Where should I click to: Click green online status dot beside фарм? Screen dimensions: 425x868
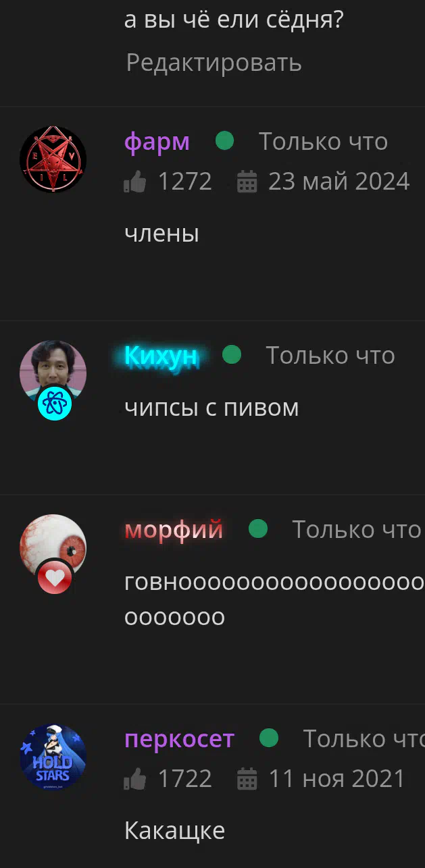click(x=224, y=141)
